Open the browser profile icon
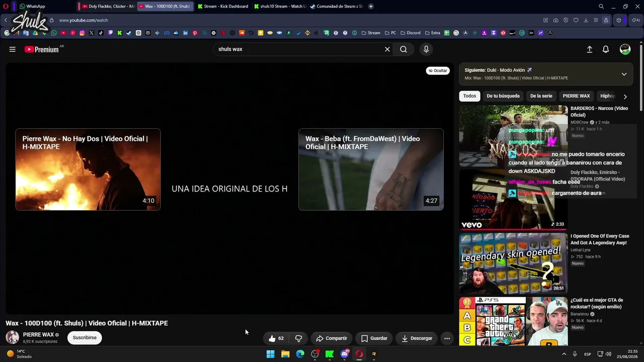Viewport: 644px width, 362px height. pyautogui.click(x=606, y=20)
